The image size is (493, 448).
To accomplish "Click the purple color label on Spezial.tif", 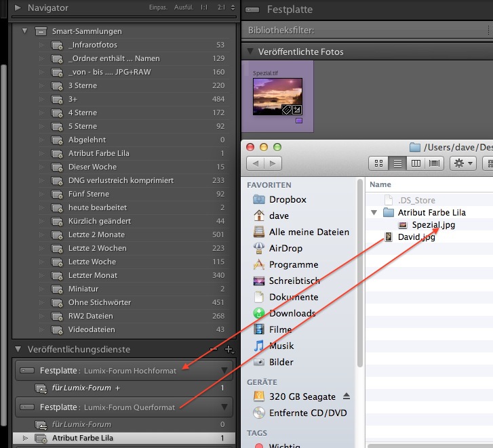I will click(x=298, y=121).
